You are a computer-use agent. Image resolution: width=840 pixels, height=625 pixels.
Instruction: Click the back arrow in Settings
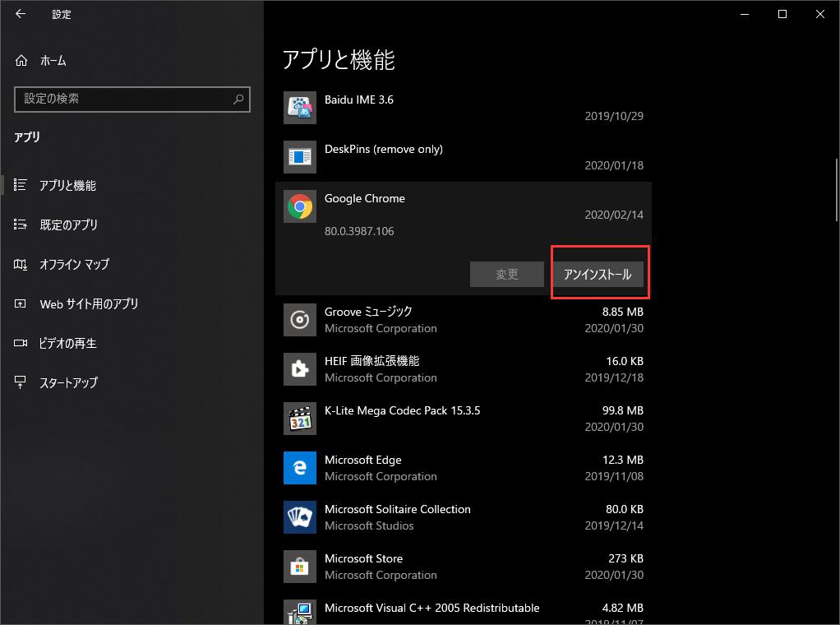(21, 14)
